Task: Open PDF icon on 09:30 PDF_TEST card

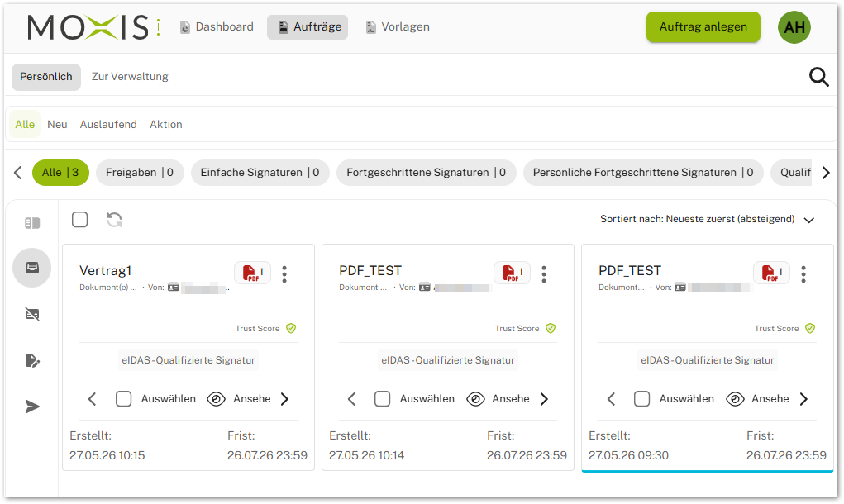Action: (x=771, y=273)
